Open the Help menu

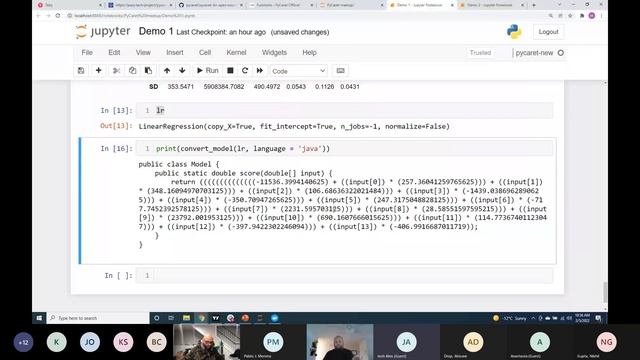coord(309,53)
